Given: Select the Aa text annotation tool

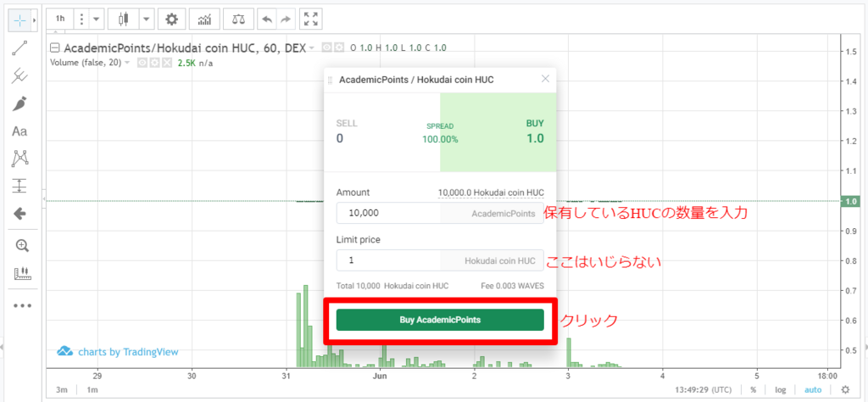Looking at the screenshot, I should pos(20,131).
